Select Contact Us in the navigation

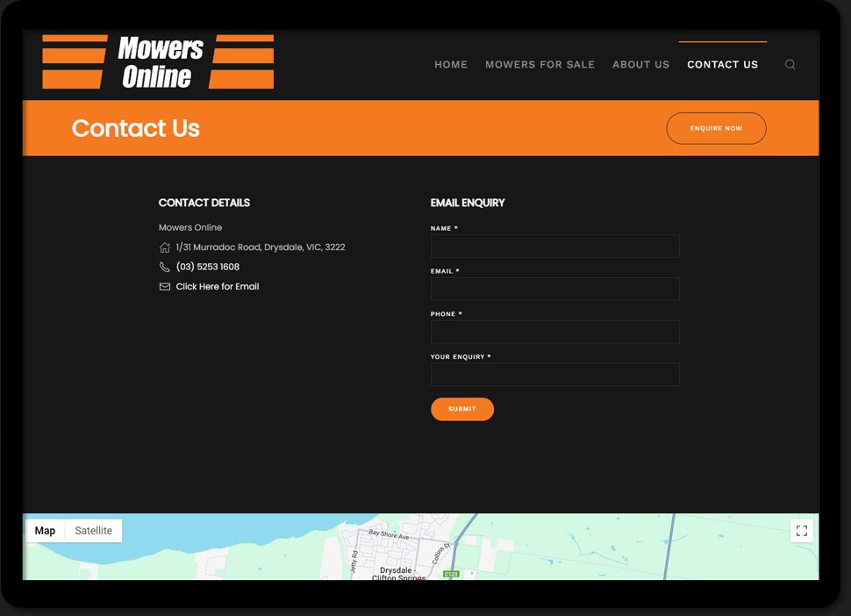point(722,65)
